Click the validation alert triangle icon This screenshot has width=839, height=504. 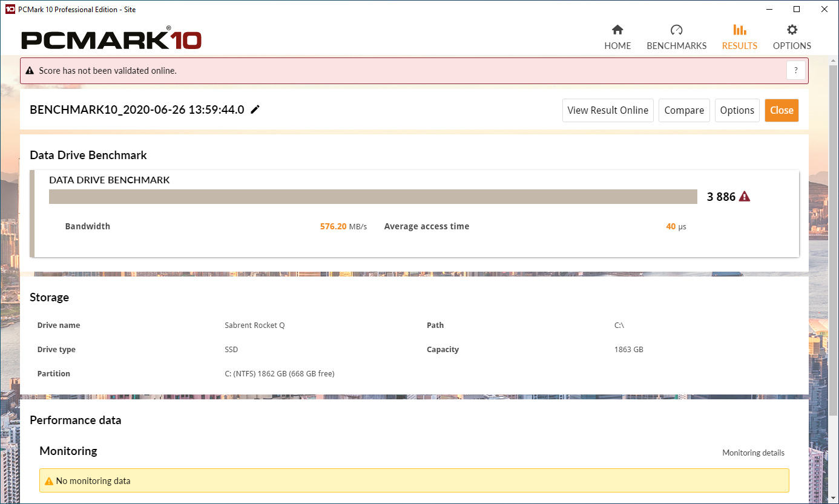pyautogui.click(x=30, y=71)
